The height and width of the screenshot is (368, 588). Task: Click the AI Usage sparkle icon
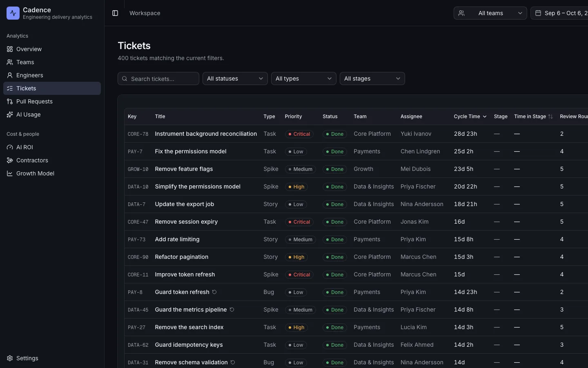(x=10, y=114)
